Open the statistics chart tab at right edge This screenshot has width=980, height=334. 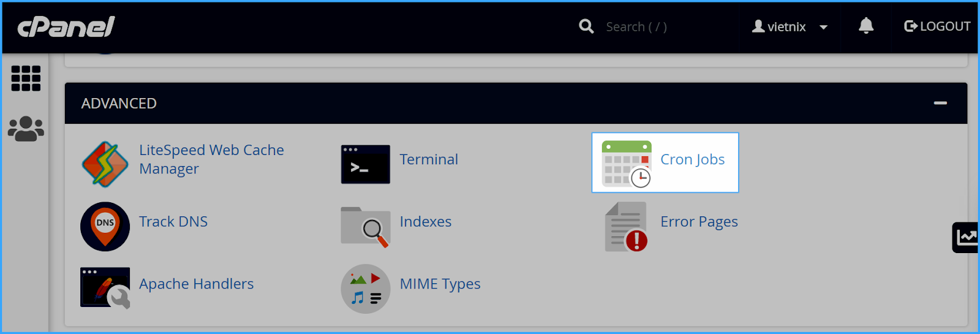[967, 237]
